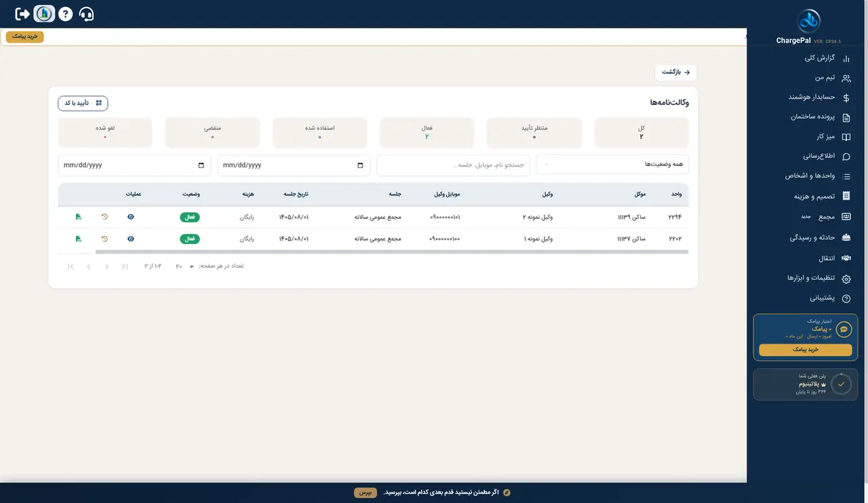Click the ساکن ۱۱۱۳۷ client cell

pyautogui.click(x=631, y=239)
